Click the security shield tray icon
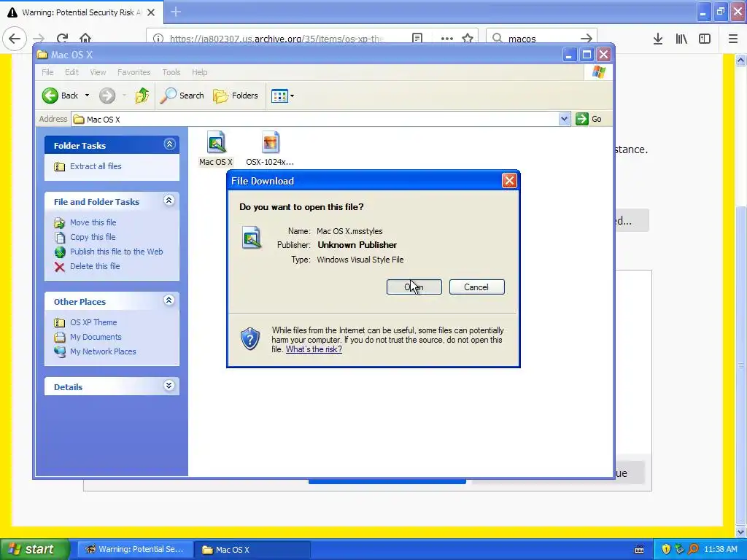 click(x=666, y=549)
